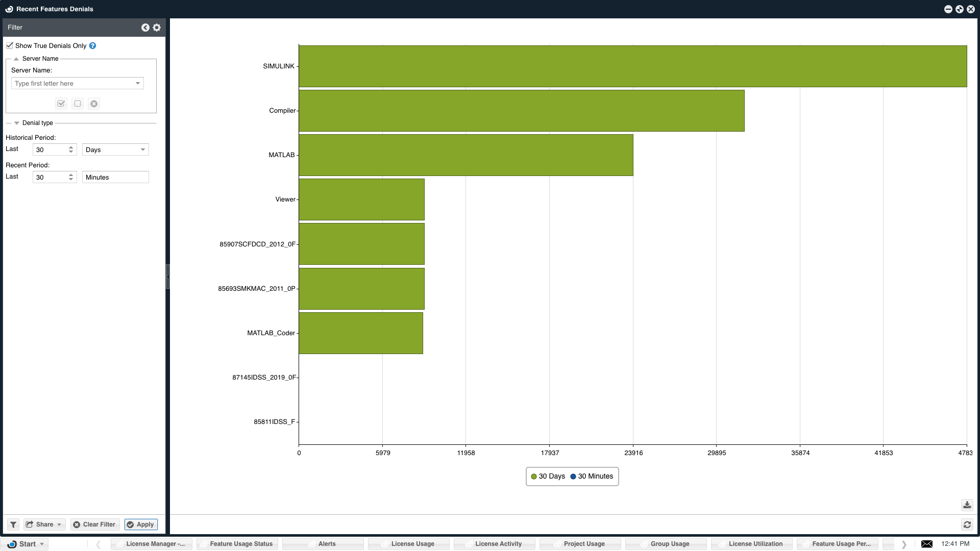Download chart using export icon

(x=967, y=505)
